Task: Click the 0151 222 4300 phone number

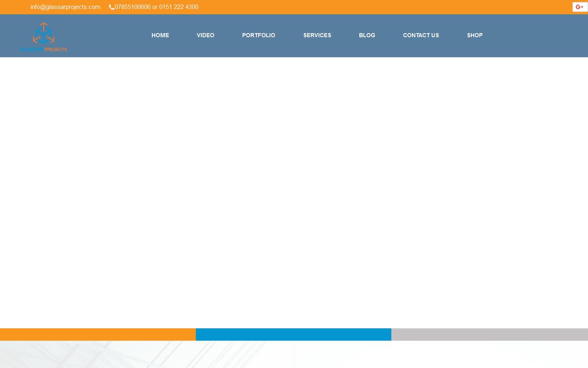Action: click(x=179, y=7)
